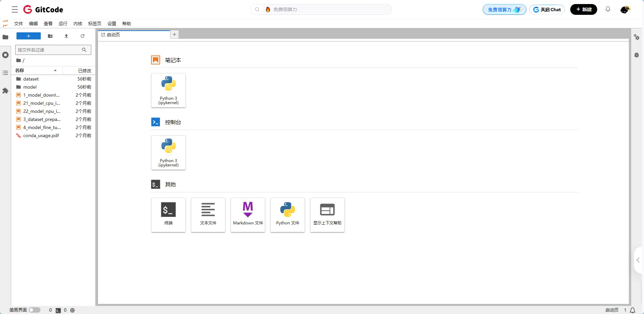The width and height of the screenshot is (644, 314).
Task: Launch Python 3 console under 控制台
Action: coord(168,153)
